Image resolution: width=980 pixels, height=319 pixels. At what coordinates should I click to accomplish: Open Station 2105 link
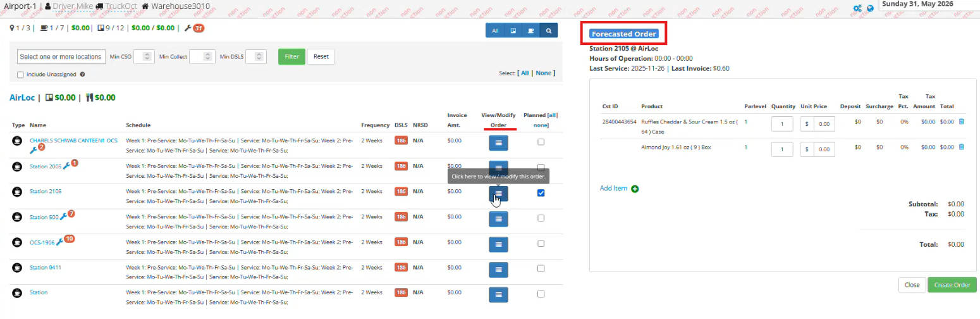46,191
